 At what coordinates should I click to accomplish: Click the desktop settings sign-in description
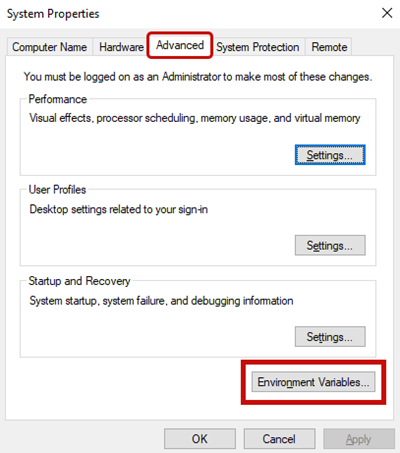(119, 209)
